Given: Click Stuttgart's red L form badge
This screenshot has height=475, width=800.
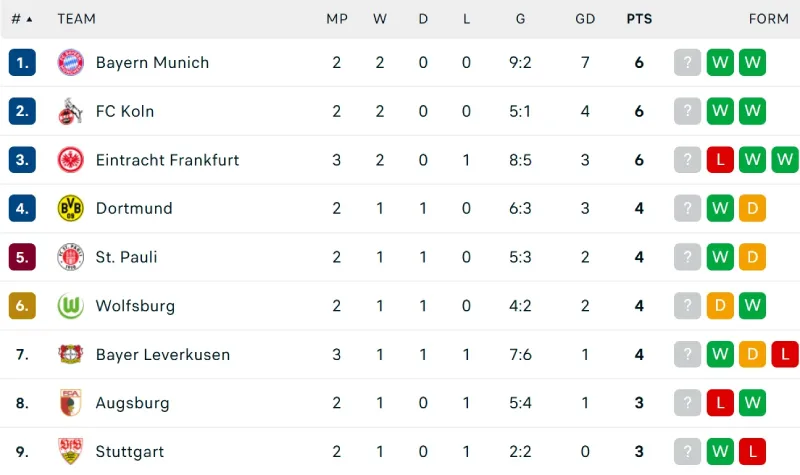Looking at the screenshot, I should [x=752, y=451].
